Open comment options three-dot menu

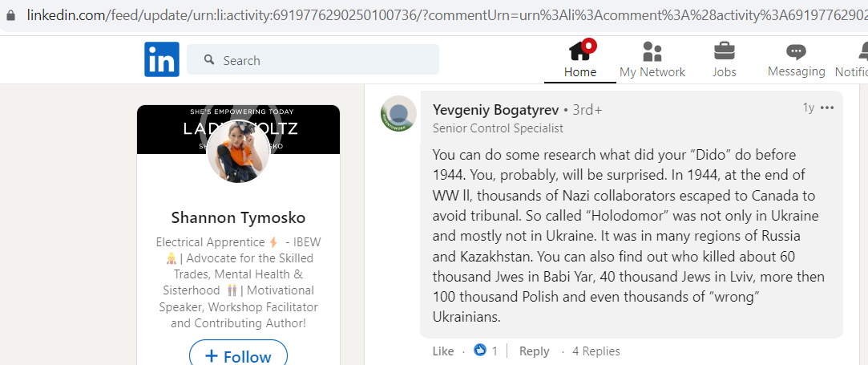tap(826, 107)
